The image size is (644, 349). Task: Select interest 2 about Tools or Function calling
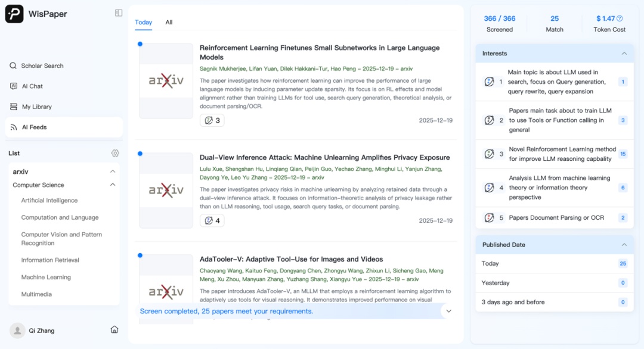(x=555, y=120)
